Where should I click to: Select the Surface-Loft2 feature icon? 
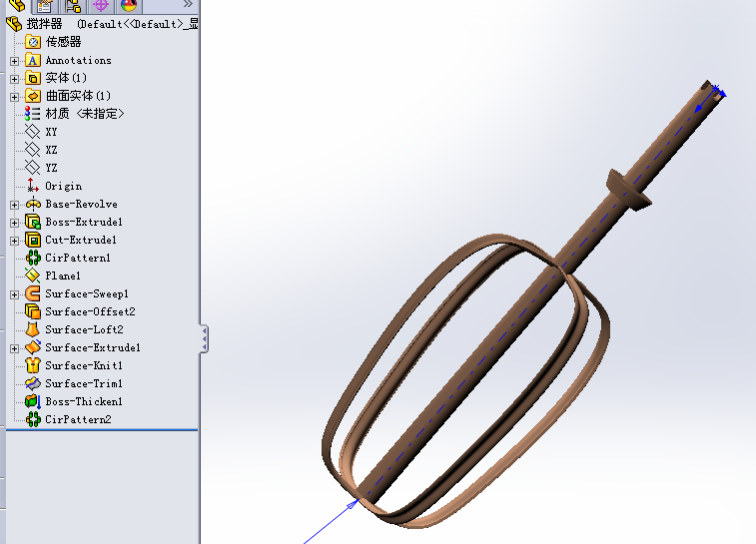pos(33,329)
